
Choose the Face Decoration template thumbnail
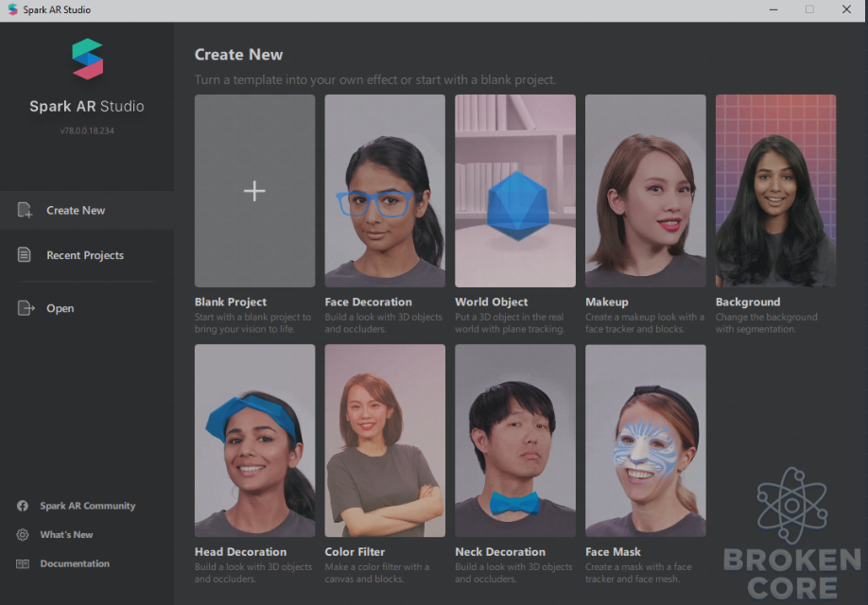click(385, 191)
